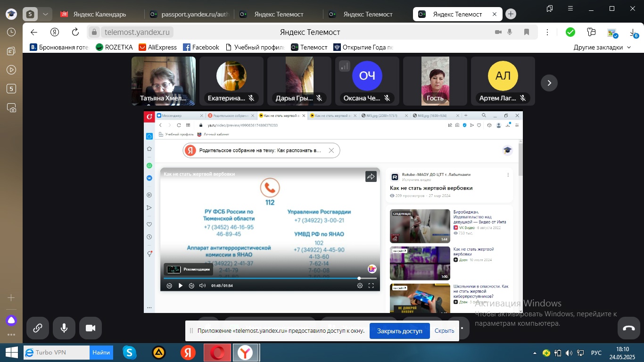Share video using arrow icon
Image resolution: width=644 pixels, height=362 pixels.
[x=371, y=177]
